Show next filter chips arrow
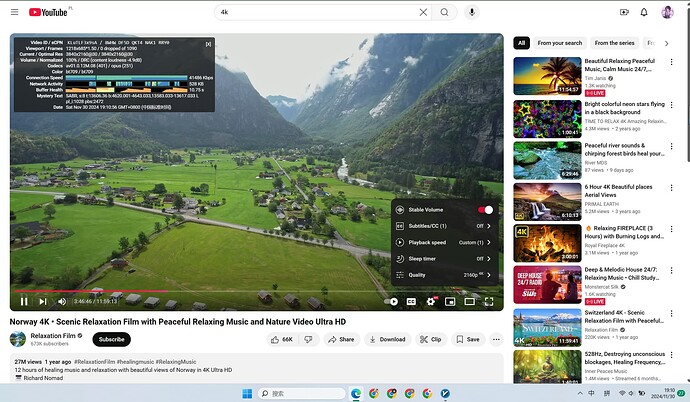 click(x=666, y=43)
